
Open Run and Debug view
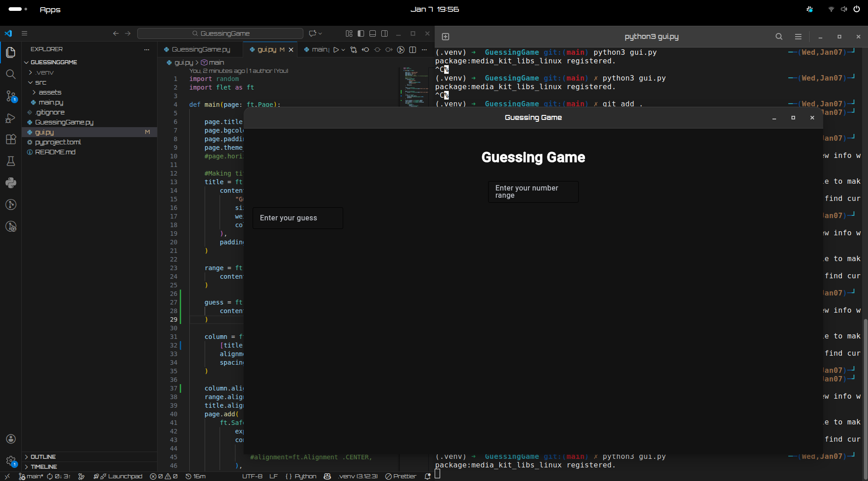pos(11,118)
